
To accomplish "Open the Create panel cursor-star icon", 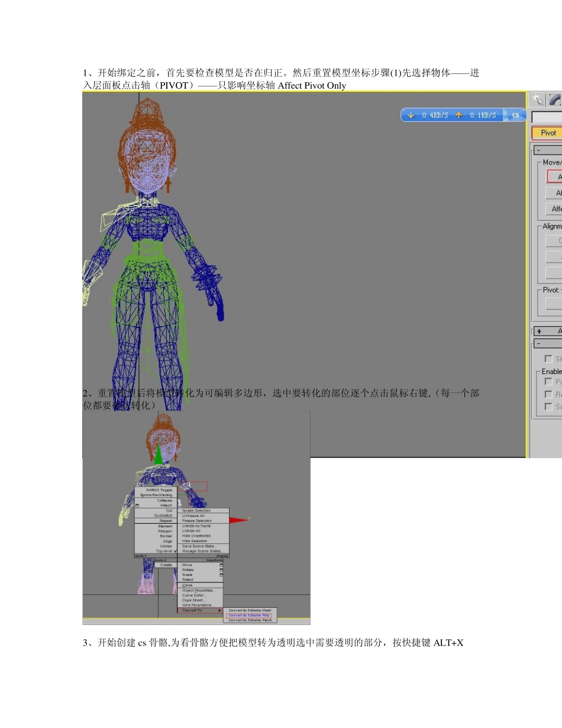I will 538,99.
